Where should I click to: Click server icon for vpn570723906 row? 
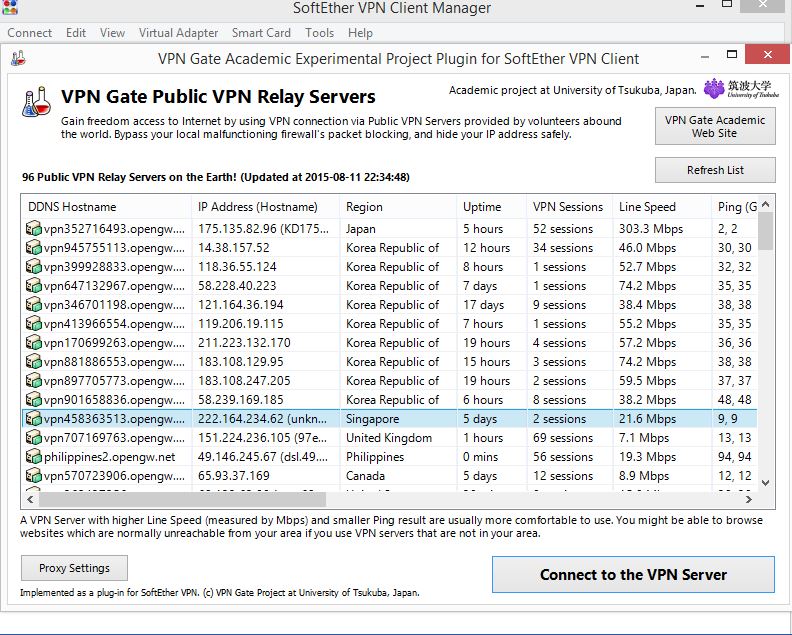[33, 475]
